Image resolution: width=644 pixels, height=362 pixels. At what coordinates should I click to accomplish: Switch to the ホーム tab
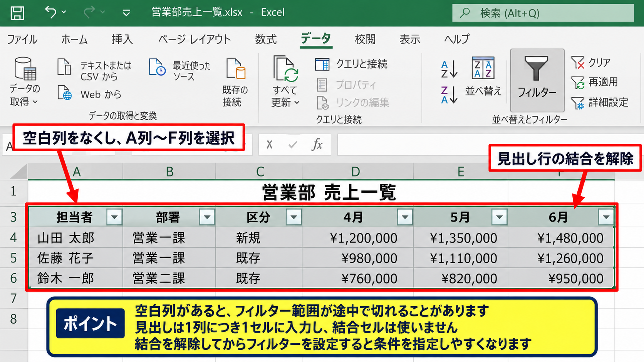pos(74,39)
